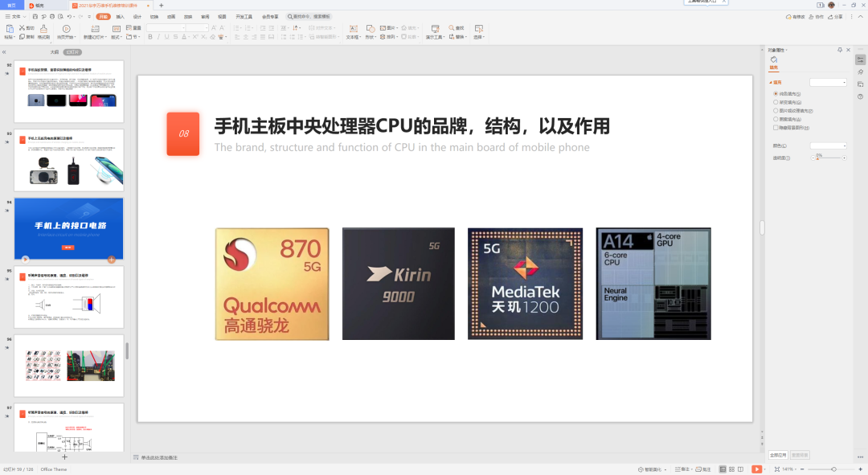Open the Object Properties title dropdown arrow
The width and height of the screenshot is (868, 475).
(x=787, y=50)
